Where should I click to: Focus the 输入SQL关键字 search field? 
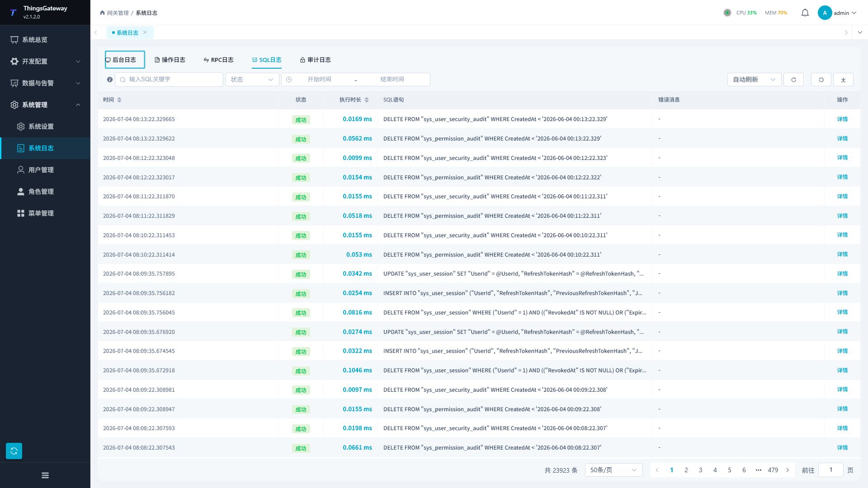(169, 80)
